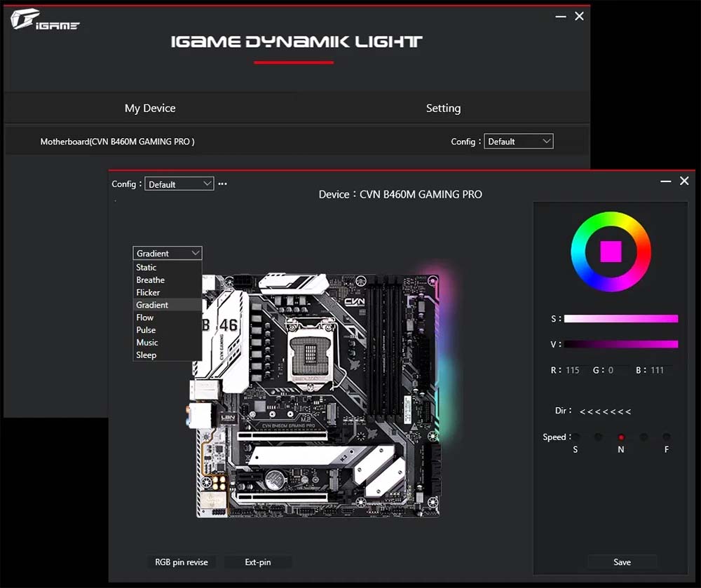Image resolution: width=701 pixels, height=588 pixels.
Task: Select the fastest speed radio button
Action: coord(667,437)
